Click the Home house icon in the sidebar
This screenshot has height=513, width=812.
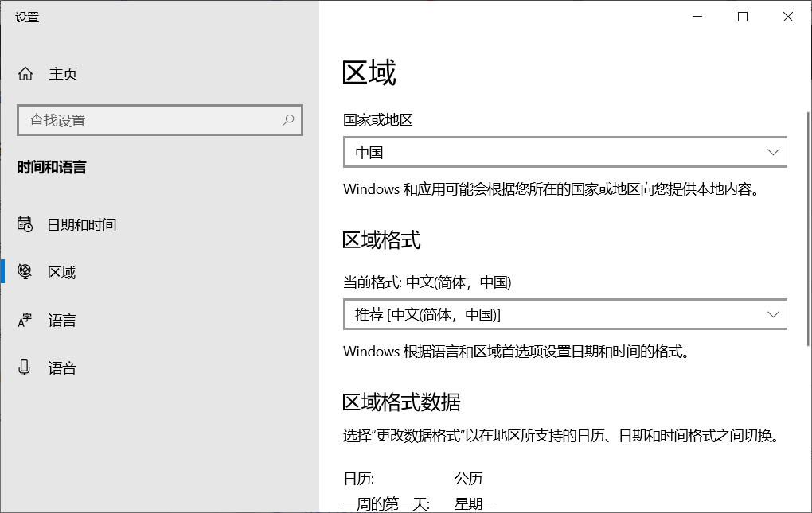tap(25, 74)
